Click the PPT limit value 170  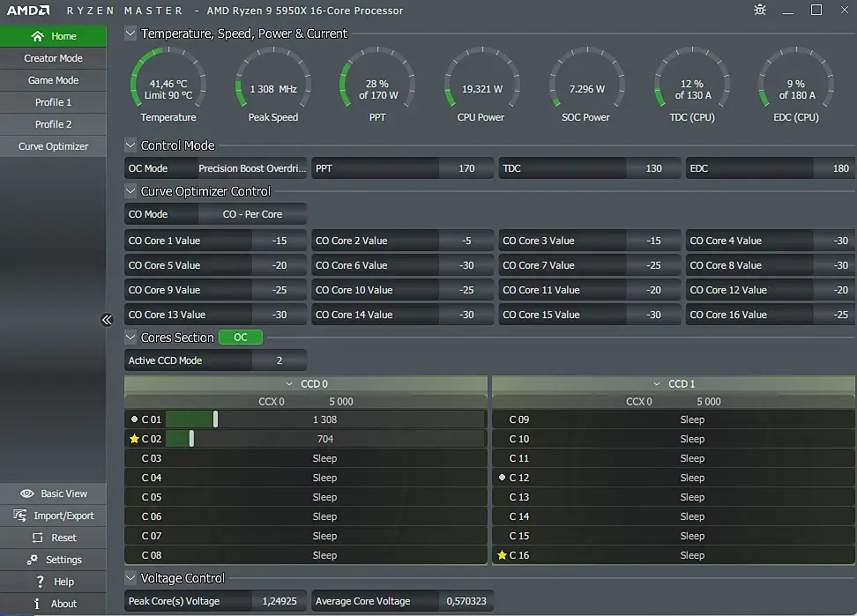[x=466, y=168]
